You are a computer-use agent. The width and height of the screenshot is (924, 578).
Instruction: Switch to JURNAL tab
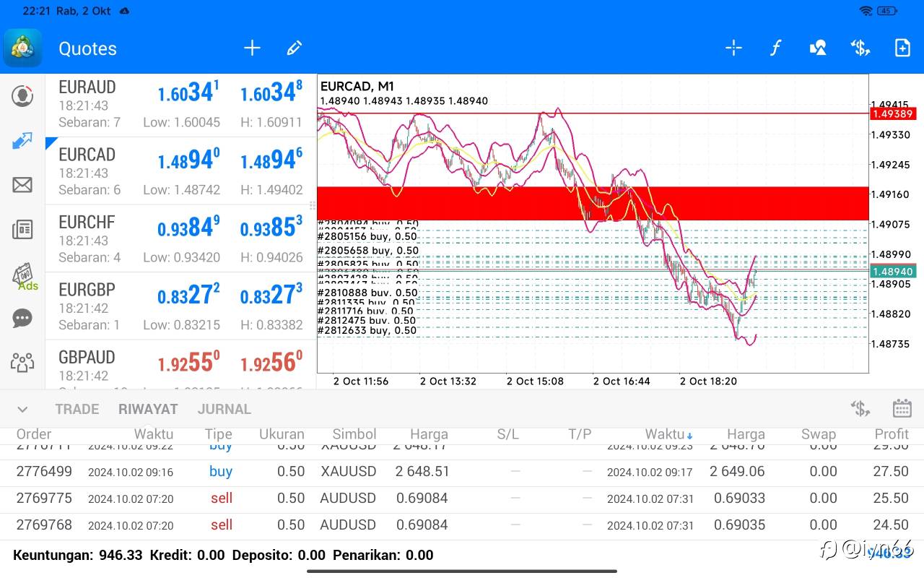click(225, 409)
